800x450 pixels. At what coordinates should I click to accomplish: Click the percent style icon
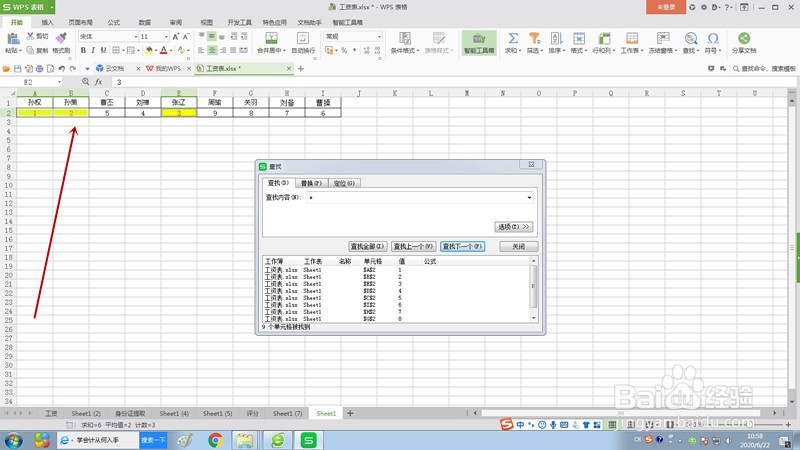344,50
